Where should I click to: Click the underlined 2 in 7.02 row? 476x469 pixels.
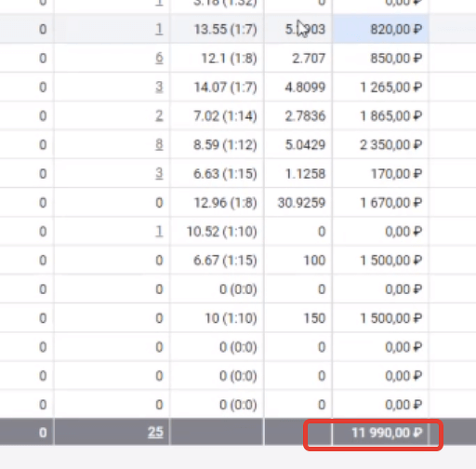159,115
